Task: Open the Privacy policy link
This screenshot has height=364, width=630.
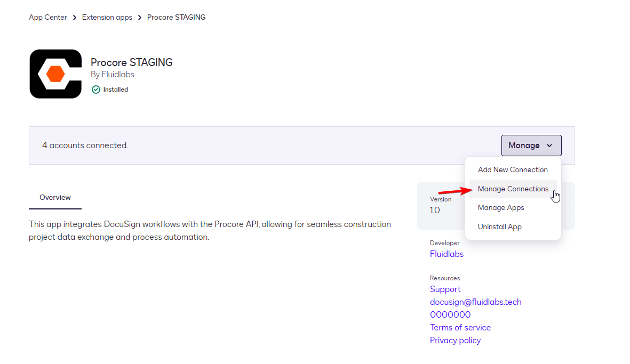Action: (455, 341)
